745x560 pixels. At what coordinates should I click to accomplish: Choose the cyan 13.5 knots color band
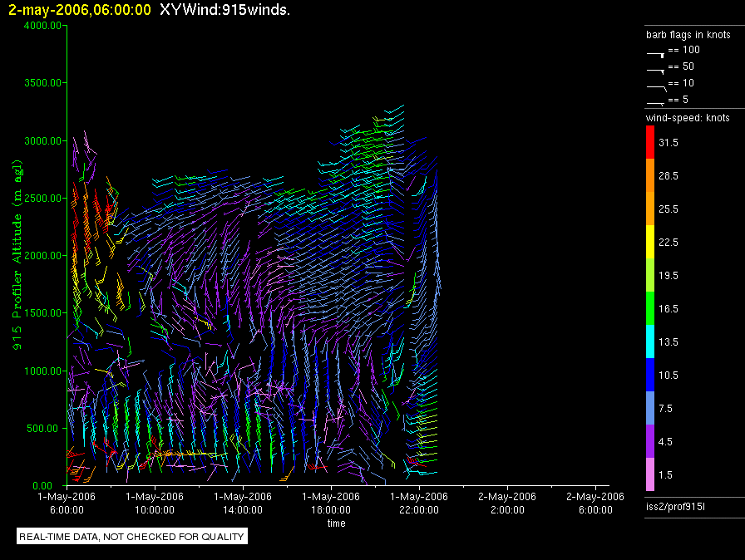pyautogui.click(x=650, y=342)
